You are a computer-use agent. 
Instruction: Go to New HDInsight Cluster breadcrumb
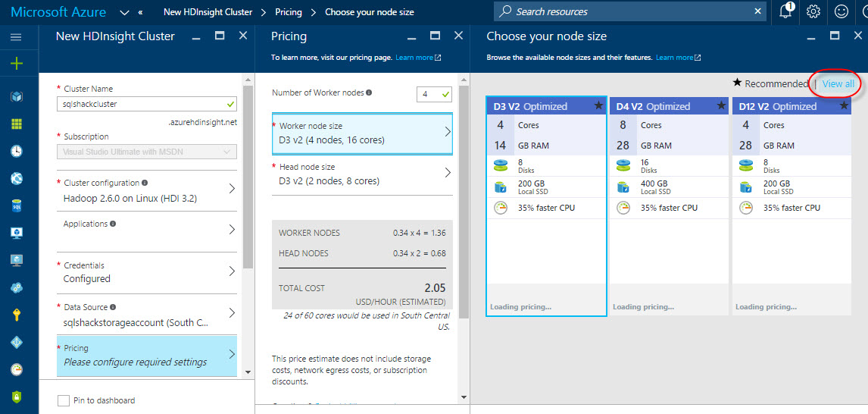click(208, 12)
